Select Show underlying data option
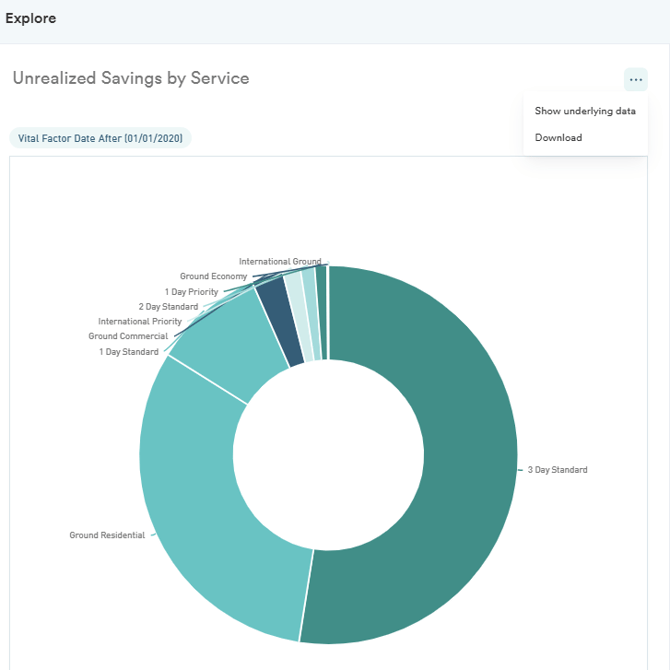This screenshot has height=670, width=670. (585, 111)
